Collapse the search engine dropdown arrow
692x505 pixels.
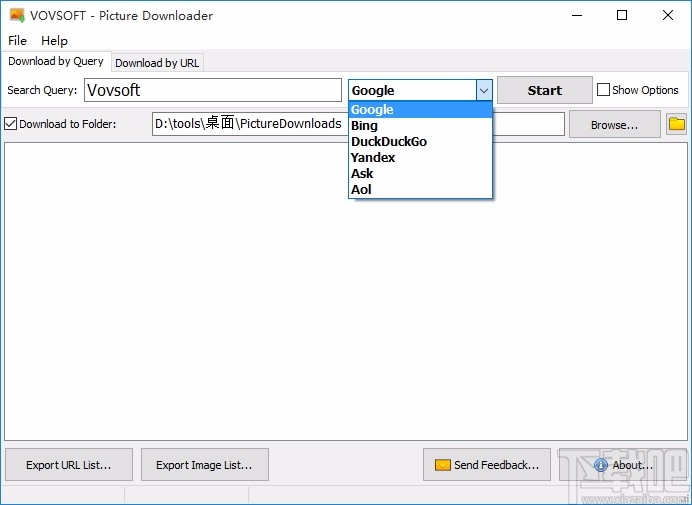[484, 90]
